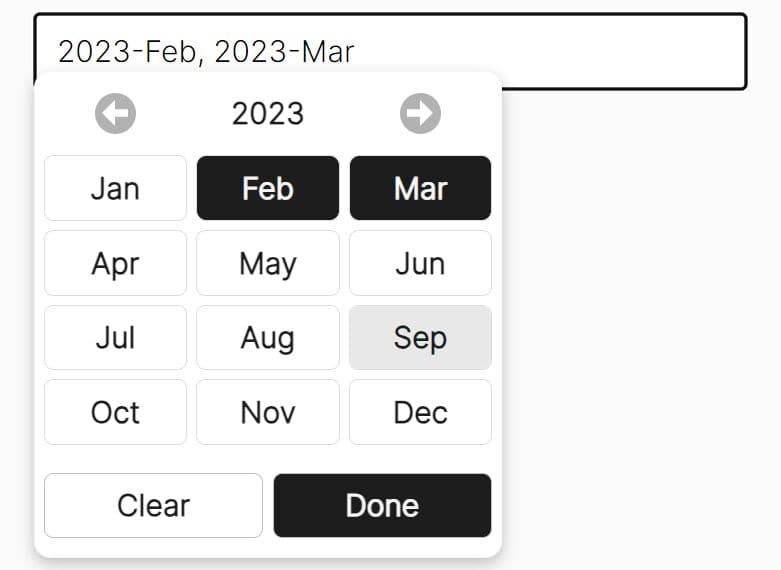
Task: Select the highlighted Sep month
Action: (x=420, y=338)
